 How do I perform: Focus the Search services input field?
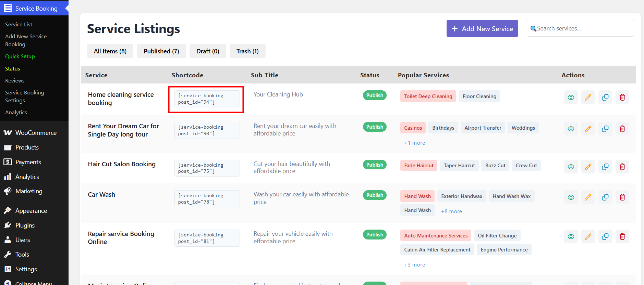click(x=583, y=28)
